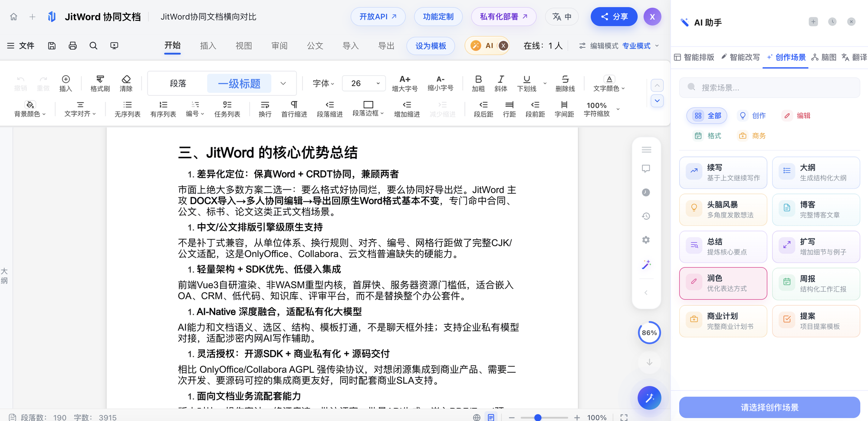Click the print icon

point(72,46)
